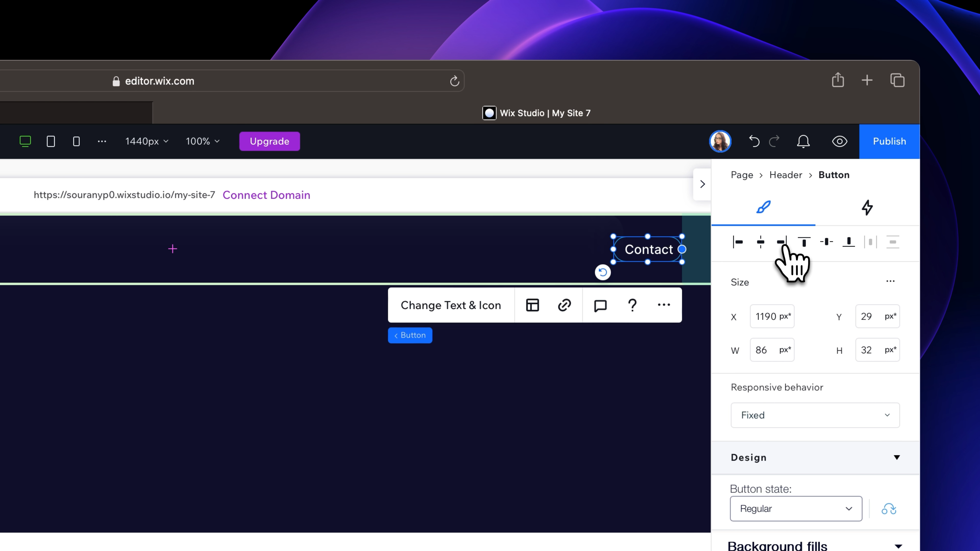Click the Connect Domain link
This screenshot has height=551, width=980.
266,195
